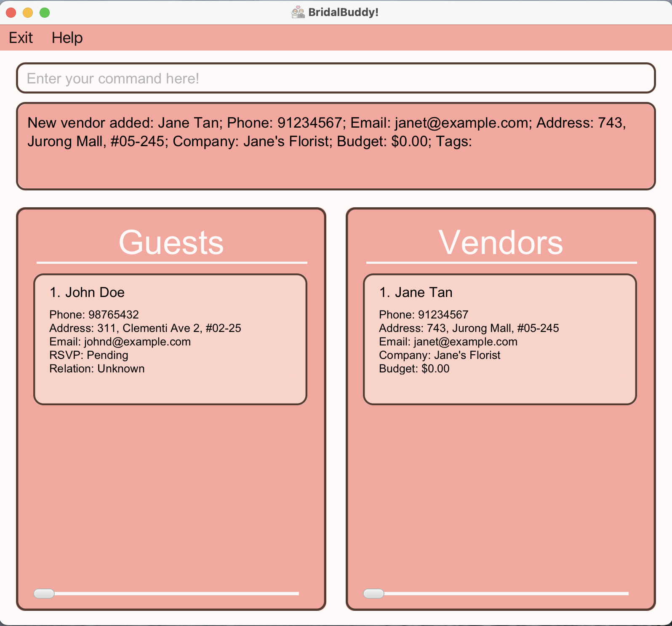Image resolution: width=672 pixels, height=626 pixels.
Task: Click 'RSVP: Pending' text
Action: pyautogui.click(x=89, y=355)
